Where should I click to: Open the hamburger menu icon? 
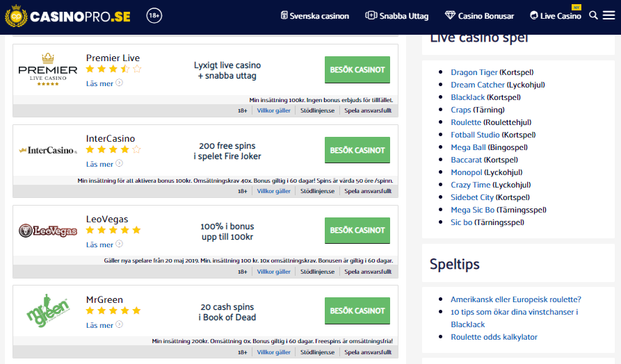click(x=608, y=15)
